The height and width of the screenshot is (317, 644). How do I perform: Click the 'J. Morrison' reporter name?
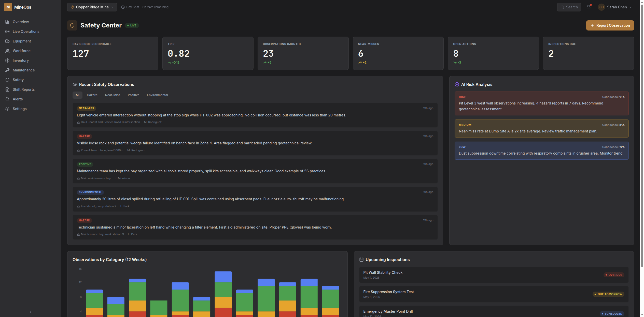[122, 178]
